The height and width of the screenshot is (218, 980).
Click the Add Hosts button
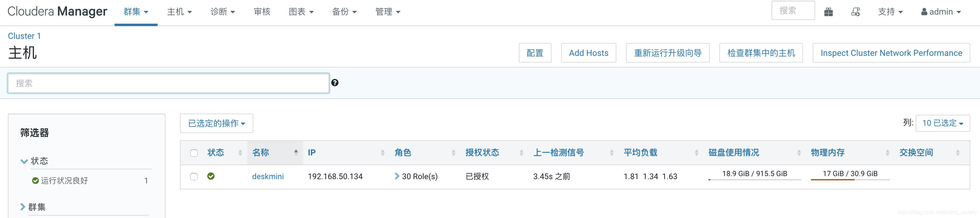(589, 53)
